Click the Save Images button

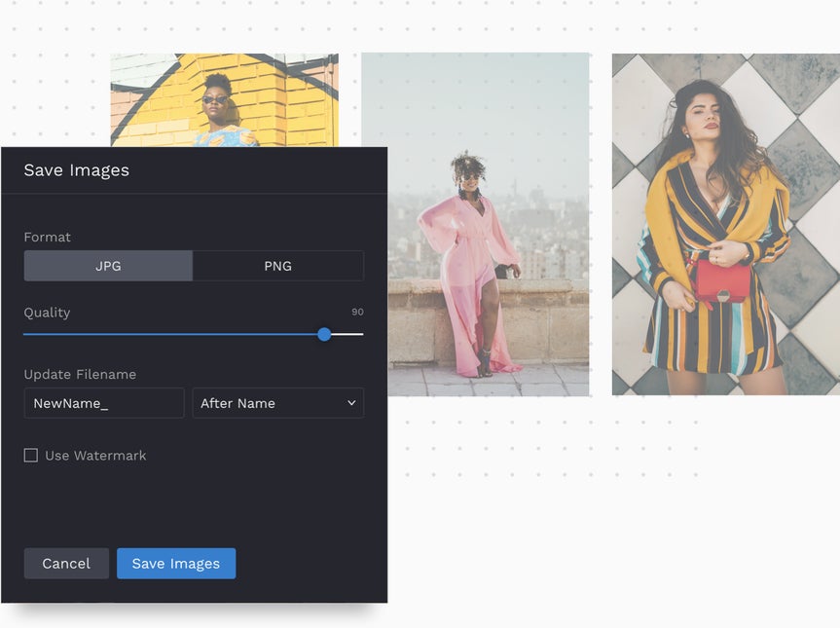[176, 563]
